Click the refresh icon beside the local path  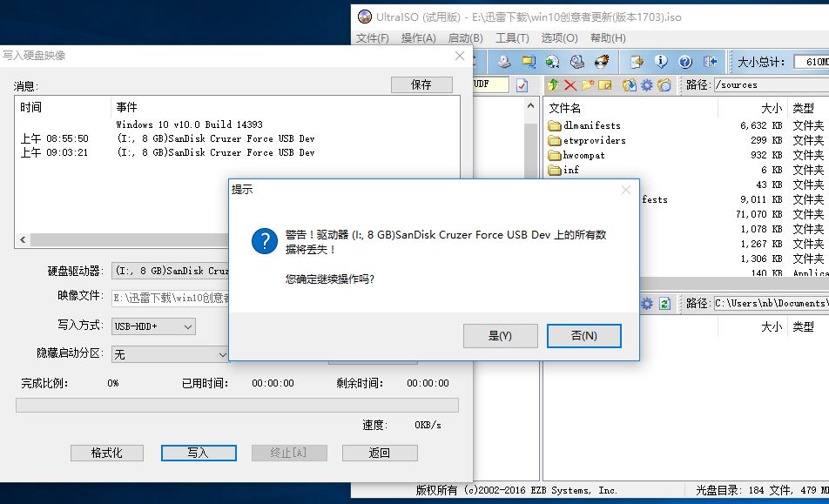664,302
